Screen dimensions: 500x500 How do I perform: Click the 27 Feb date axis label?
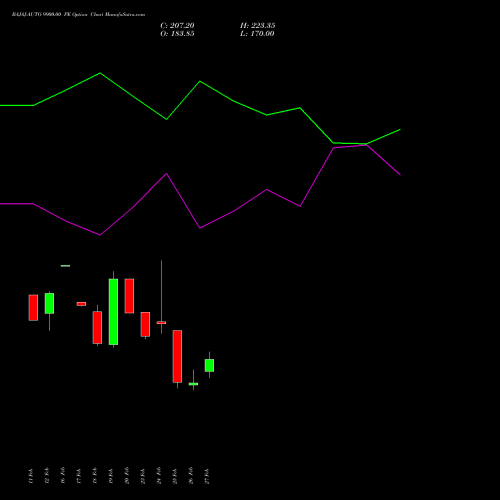click(207, 476)
